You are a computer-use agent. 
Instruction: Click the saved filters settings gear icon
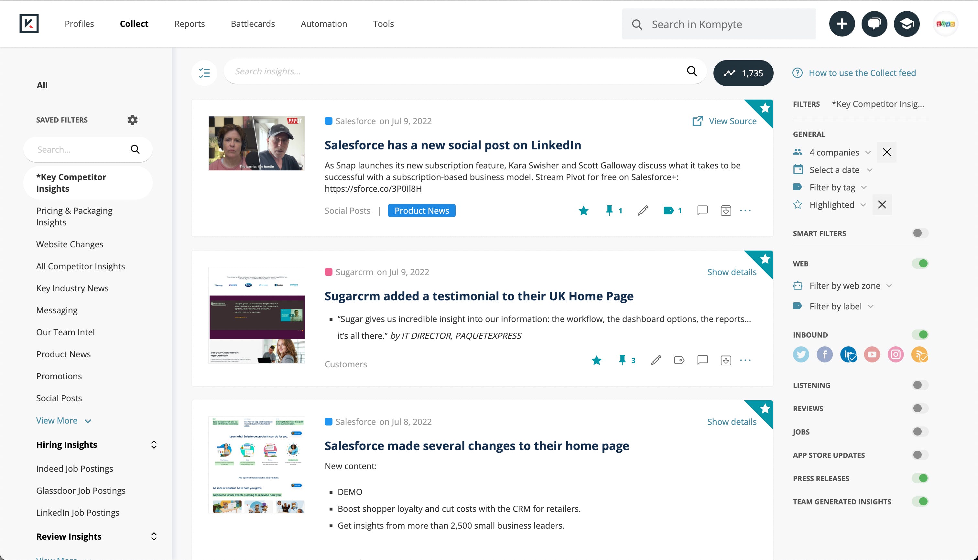tap(132, 120)
